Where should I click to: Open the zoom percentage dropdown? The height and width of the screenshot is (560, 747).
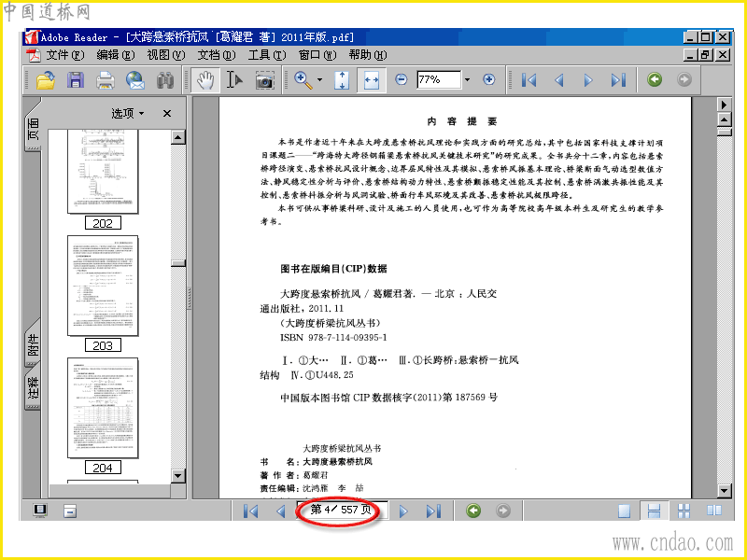click(468, 80)
